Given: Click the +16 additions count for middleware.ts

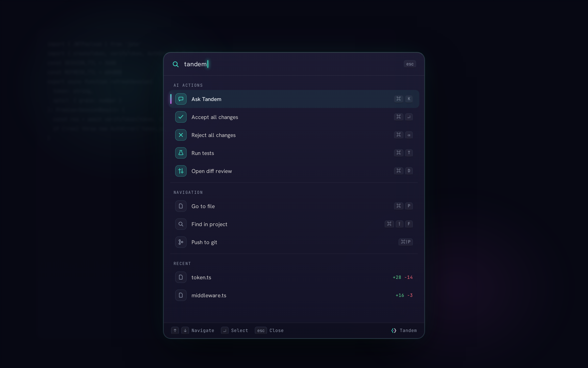Looking at the screenshot, I should pyautogui.click(x=400, y=295).
